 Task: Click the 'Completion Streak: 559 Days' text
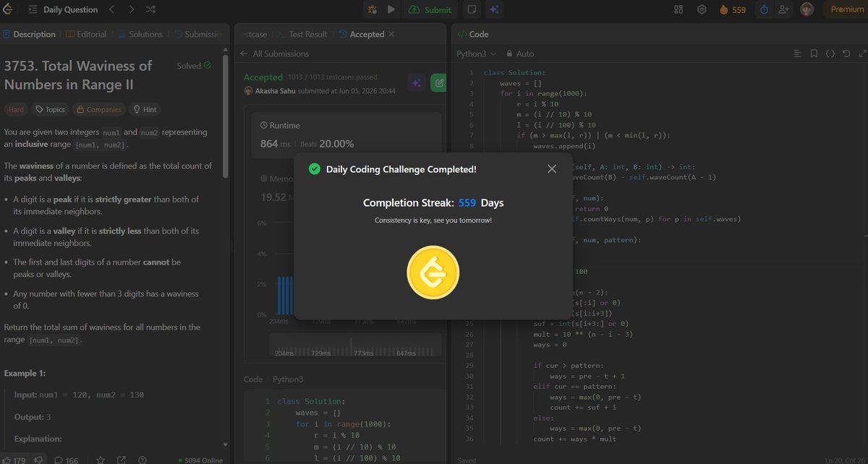tap(433, 203)
